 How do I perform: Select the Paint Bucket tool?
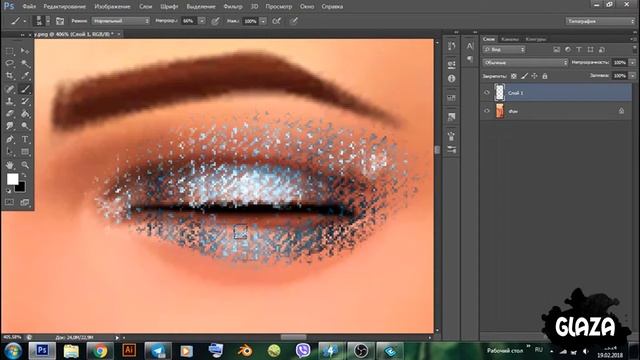25,114
